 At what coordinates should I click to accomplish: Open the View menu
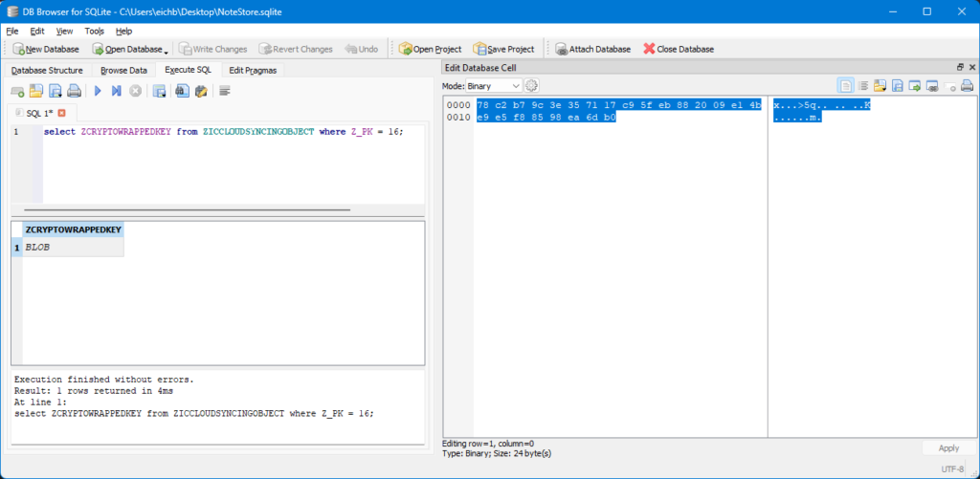(x=64, y=31)
